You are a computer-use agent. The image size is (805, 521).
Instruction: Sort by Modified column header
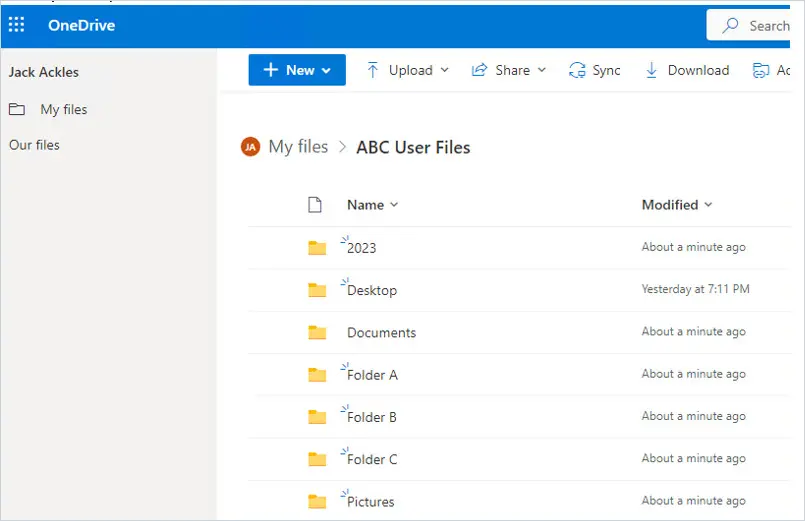(x=677, y=205)
